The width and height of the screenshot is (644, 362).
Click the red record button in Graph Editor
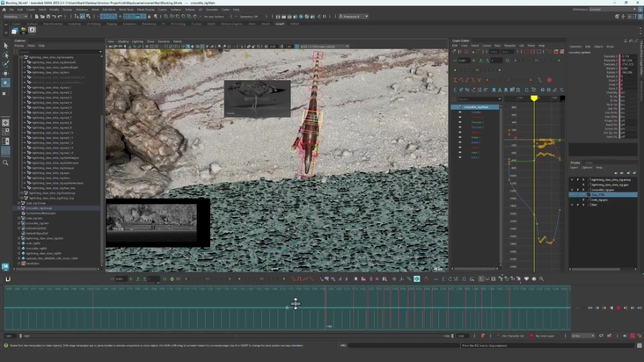point(549,80)
